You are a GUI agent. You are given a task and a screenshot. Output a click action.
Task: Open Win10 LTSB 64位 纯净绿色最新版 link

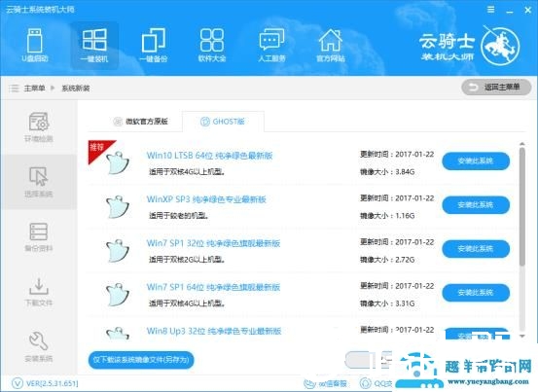(209, 156)
